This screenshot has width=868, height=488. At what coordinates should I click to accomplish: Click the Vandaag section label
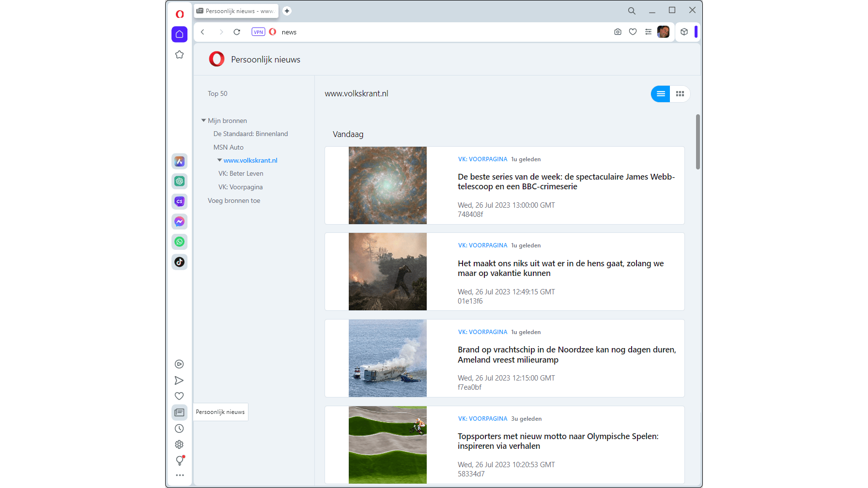(x=348, y=135)
